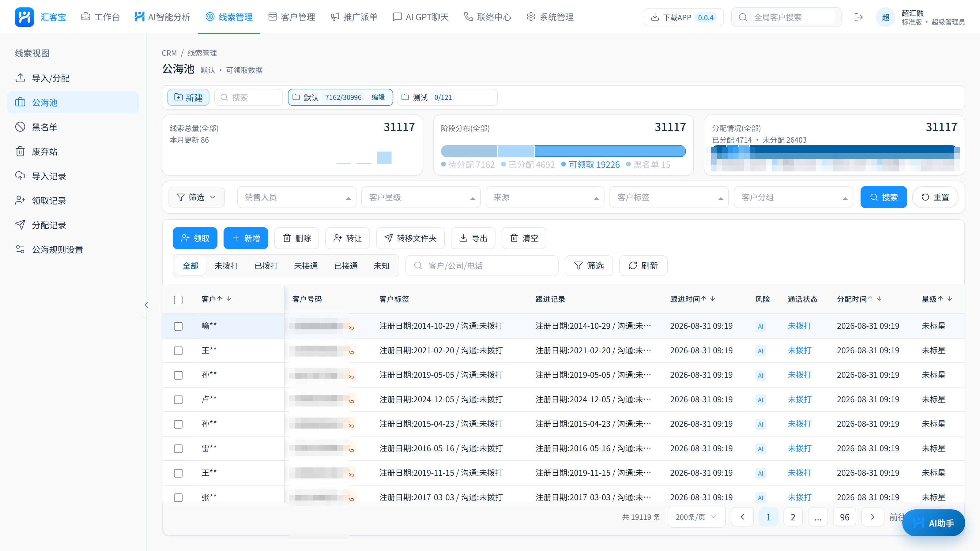This screenshot has height=551, width=980.
Task: Open the 工作台 nav menu
Action: (100, 17)
